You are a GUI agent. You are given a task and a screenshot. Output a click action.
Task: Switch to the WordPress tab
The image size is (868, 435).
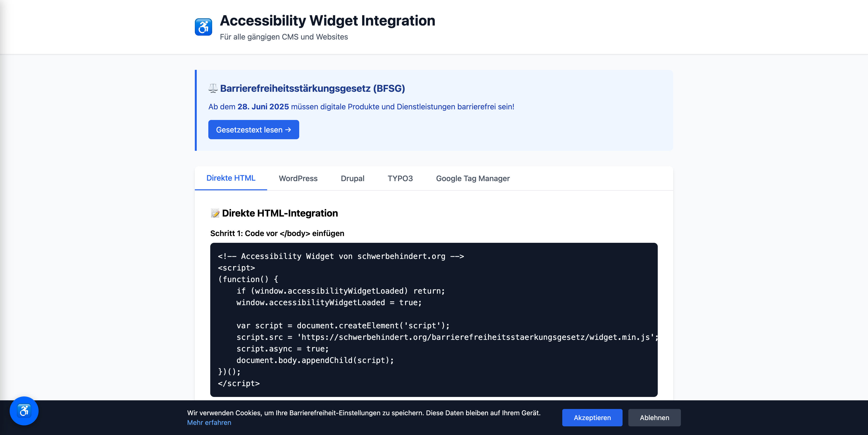[x=298, y=178]
